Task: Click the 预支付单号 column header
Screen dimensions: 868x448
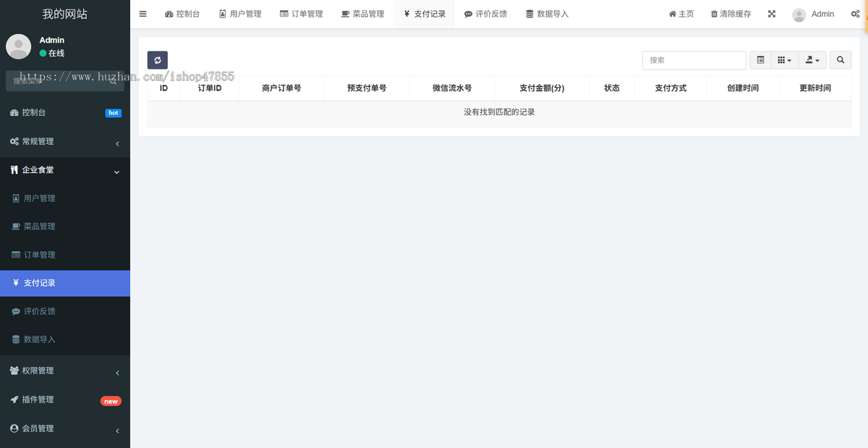Action: [x=367, y=88]
